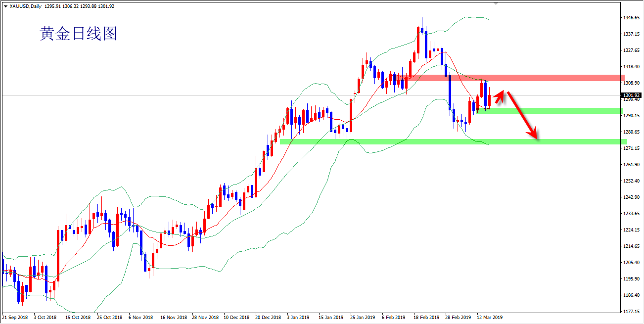The image size is (644, 324).
Task: Click the large red downward arrow
Action: (x=522, y=115)
